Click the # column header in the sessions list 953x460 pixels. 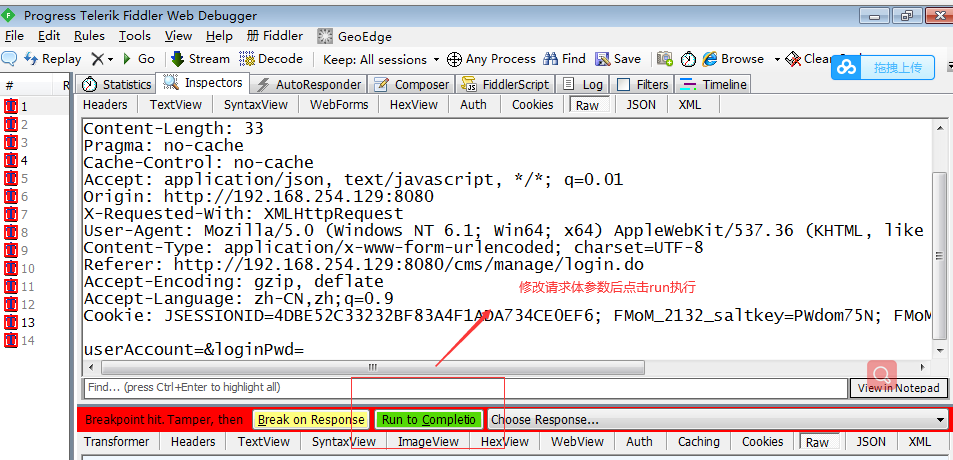click(10, 86)
